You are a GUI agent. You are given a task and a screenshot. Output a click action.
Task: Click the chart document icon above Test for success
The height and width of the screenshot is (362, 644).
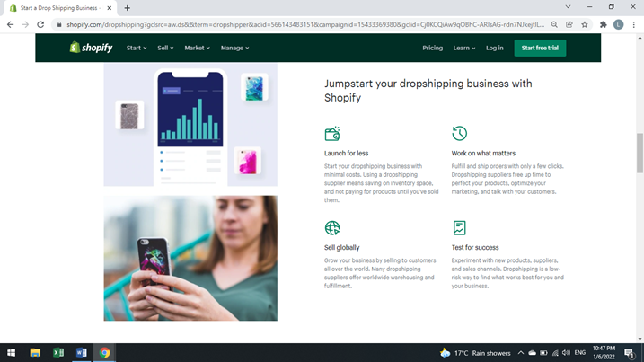pyautogui.click(x=459, y=227)
